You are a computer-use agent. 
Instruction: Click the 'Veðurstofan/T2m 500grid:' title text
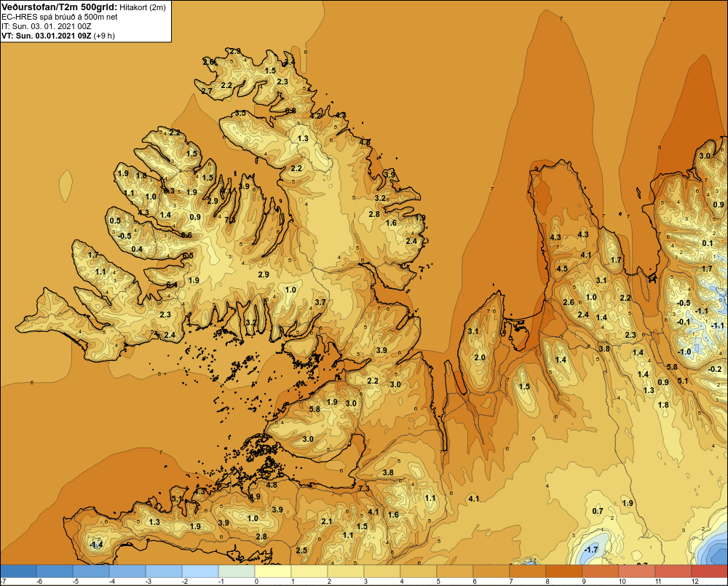[60, 7]
